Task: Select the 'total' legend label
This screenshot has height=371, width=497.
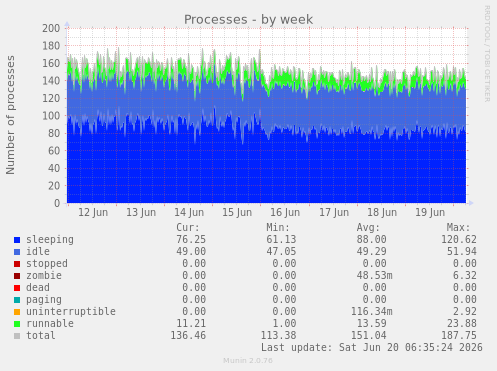Action: 41,335
